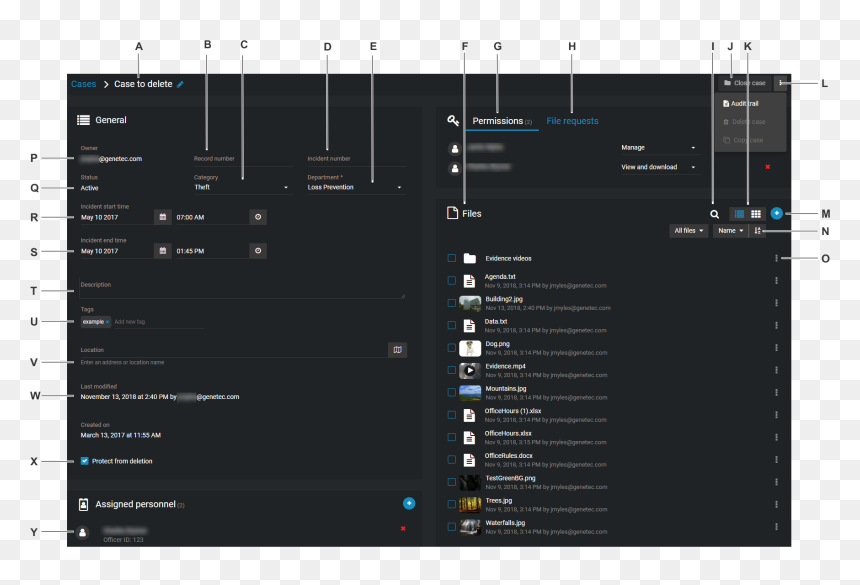Open the Category dropdown showing Theft
The height and width of the screenshot is (585, 860).
coord(241,188)
